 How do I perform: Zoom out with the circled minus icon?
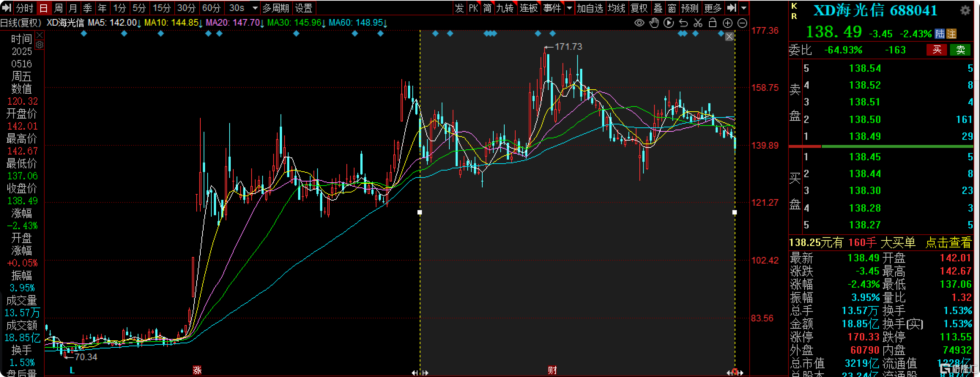(742, 23)
